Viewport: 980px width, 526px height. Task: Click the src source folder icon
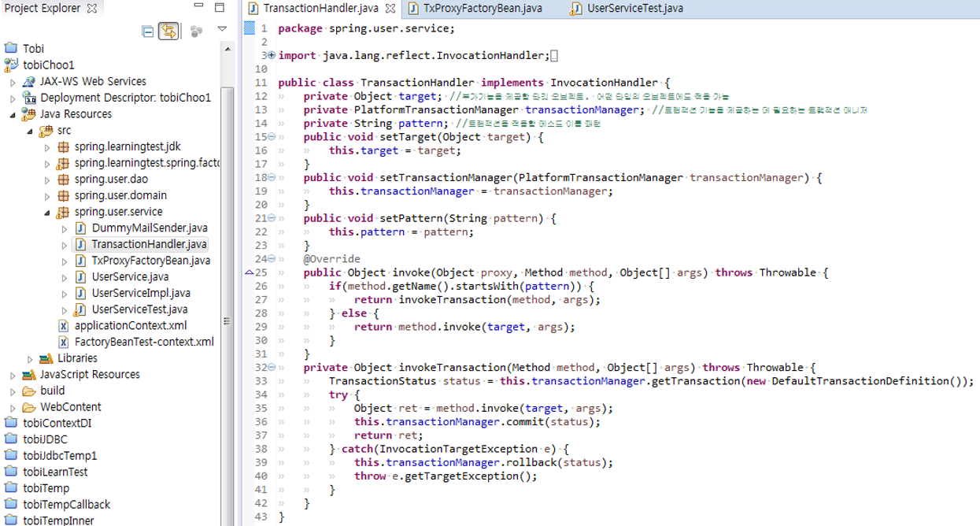46,131
